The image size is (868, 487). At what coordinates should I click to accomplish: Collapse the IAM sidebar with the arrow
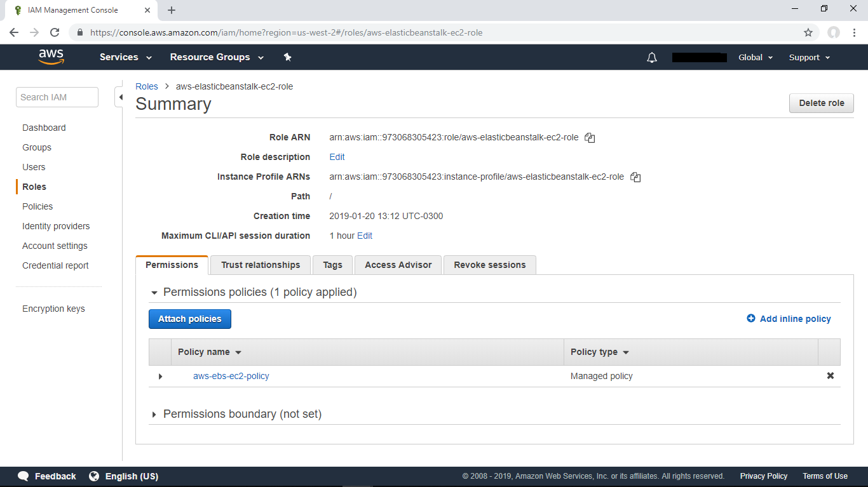click(121, 97)
